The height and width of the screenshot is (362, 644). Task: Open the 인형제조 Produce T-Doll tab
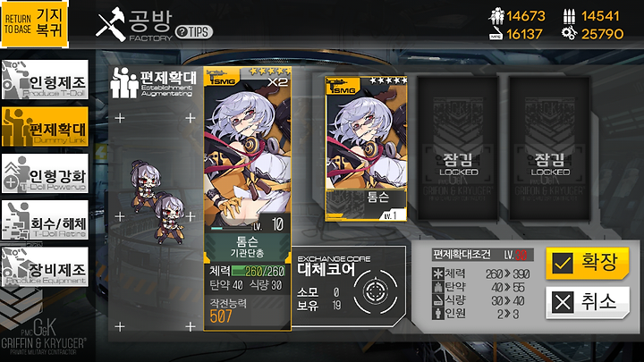pos(46,80)
